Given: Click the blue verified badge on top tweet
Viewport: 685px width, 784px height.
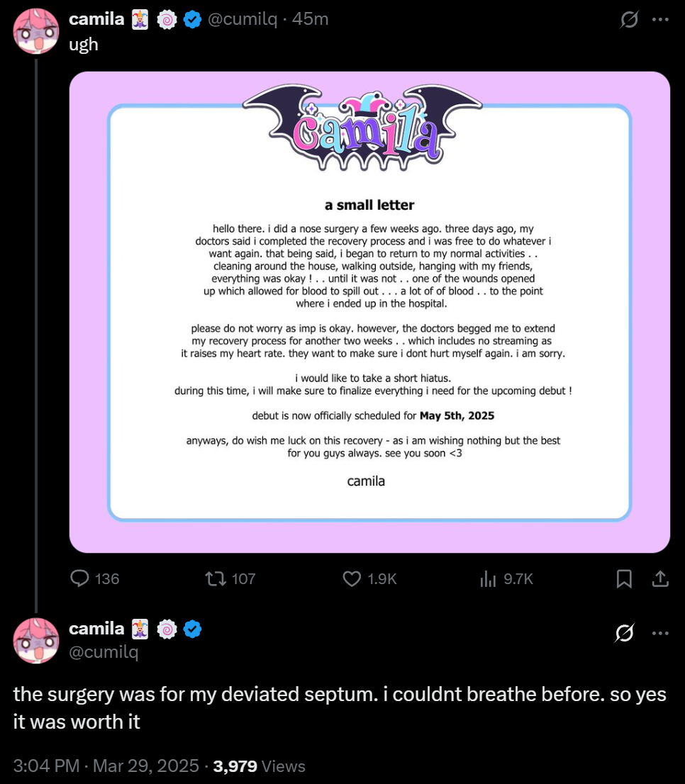Looking at the screenshot, I should tap(192, 20).
